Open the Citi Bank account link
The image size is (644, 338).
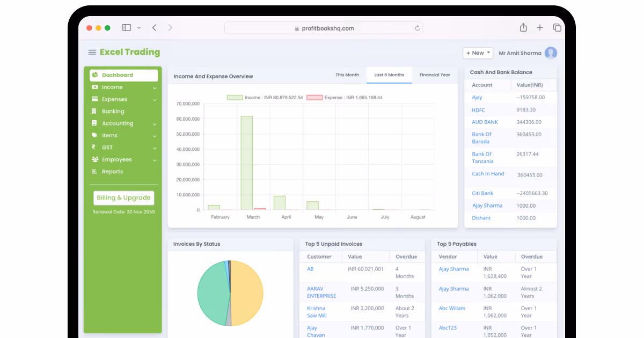pos(482,193)
